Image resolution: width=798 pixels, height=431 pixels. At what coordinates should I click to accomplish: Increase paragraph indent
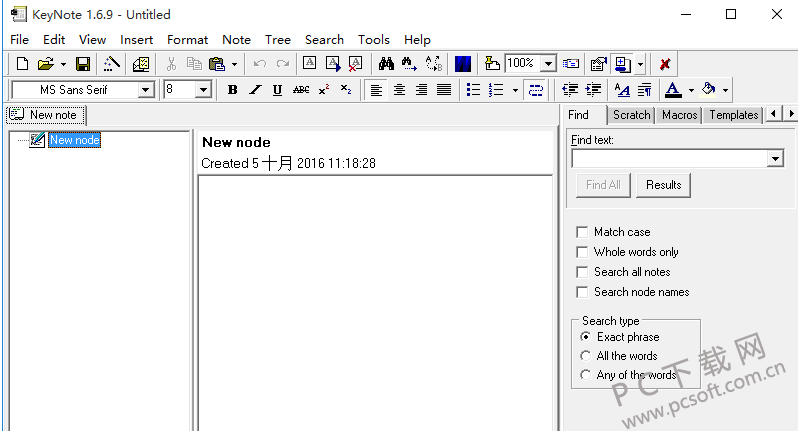pos(593,90)
